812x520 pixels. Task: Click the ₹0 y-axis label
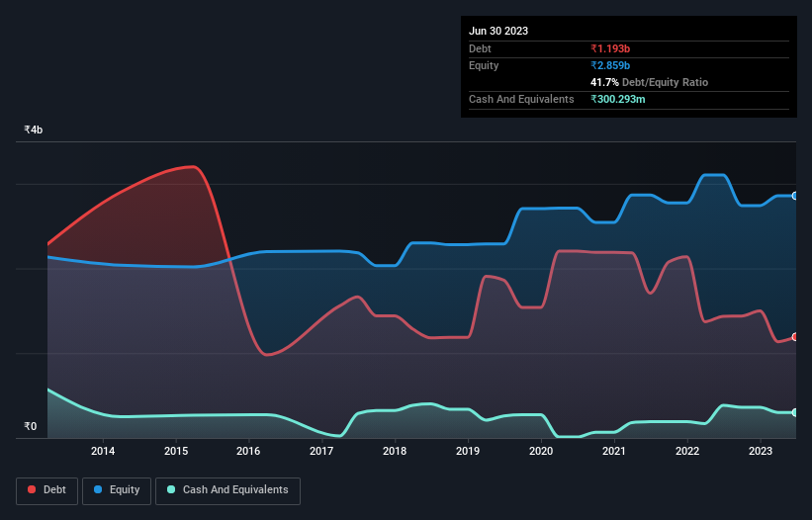pyautogui.click(x=31, y=426)
